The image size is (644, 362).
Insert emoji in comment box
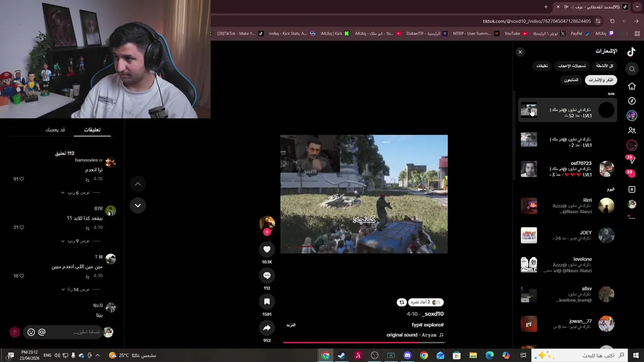tap(31, 332)
